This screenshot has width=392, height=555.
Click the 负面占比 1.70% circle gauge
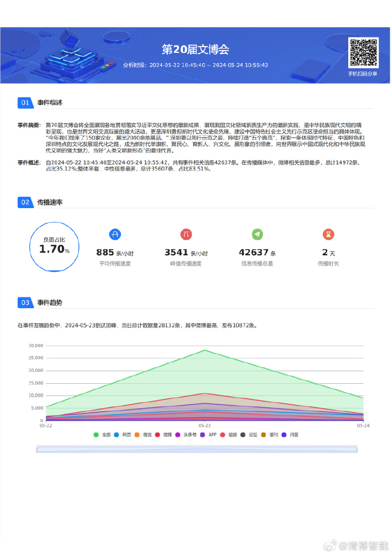click(x=54, y=247)
